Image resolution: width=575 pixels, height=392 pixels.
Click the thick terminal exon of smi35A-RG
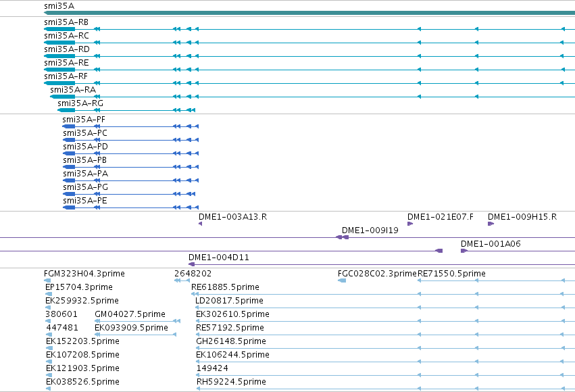(x=66, y=110)
